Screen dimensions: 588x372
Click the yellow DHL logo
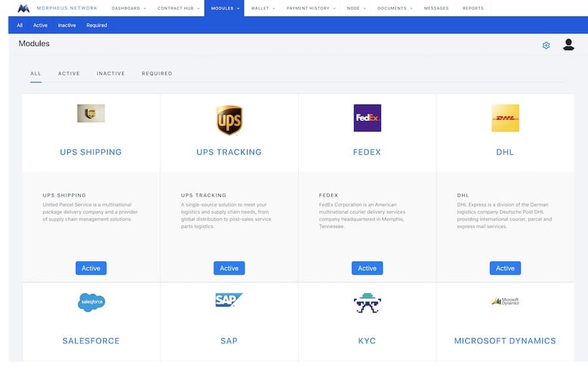pos(505,118)
